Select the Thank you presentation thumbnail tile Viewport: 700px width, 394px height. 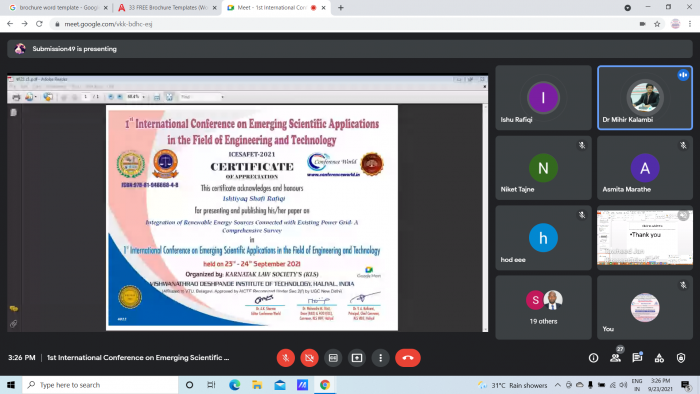(645, 238)
